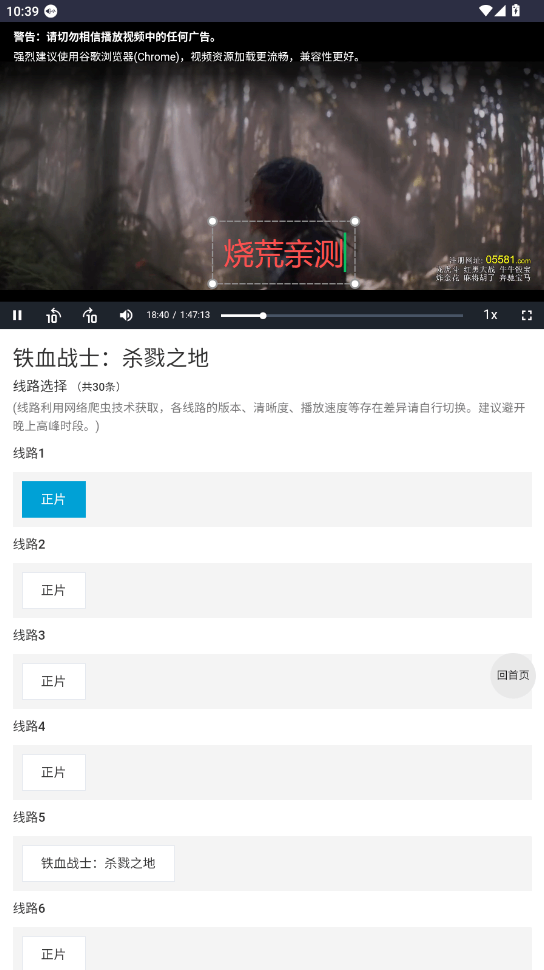Change the 1x playback speed
The width and height of the screenshot is (544, 970).
click(x=490, y=315)
